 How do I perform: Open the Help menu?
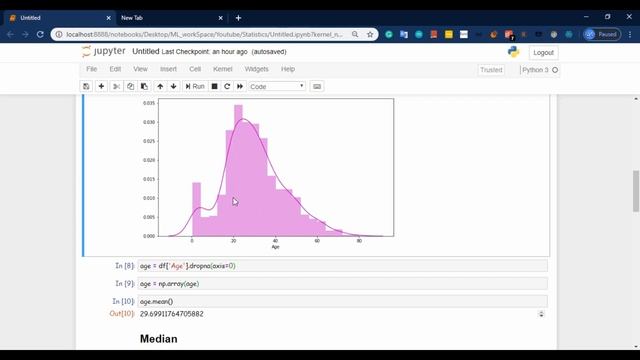point(288,69)
